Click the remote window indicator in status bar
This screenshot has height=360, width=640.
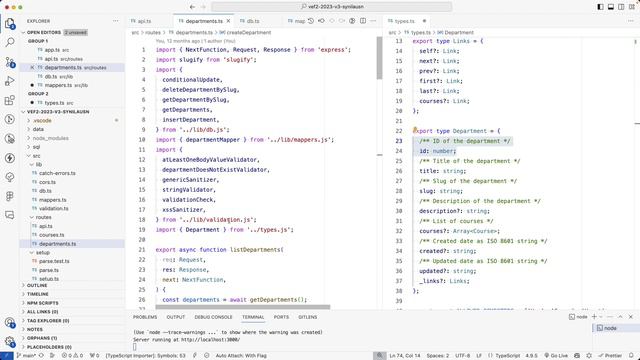coord(7,356)
